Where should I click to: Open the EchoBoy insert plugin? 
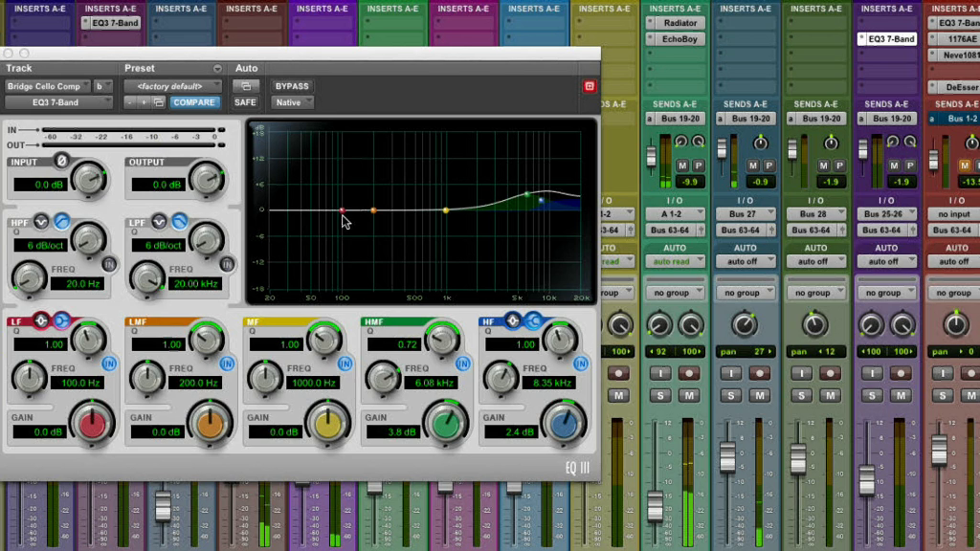click(x=679, y=39)
